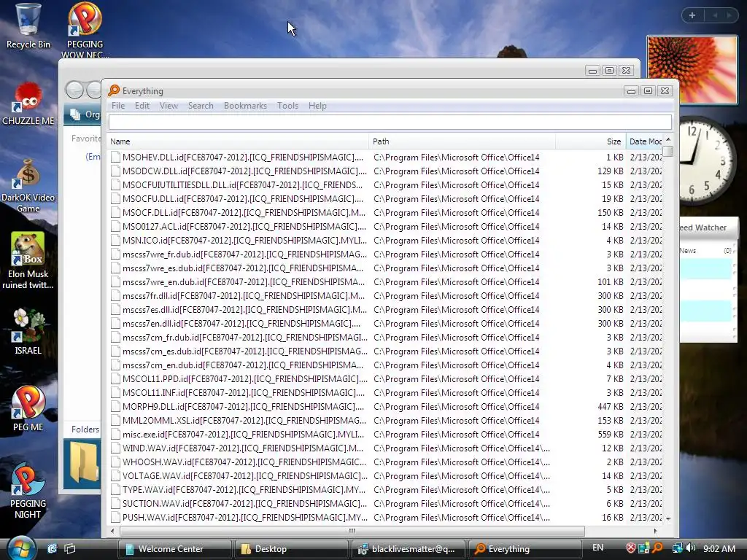Click the vertical scrollbar up arrow
This screenshot has width=747, height=560.
[x=668, y=139]
